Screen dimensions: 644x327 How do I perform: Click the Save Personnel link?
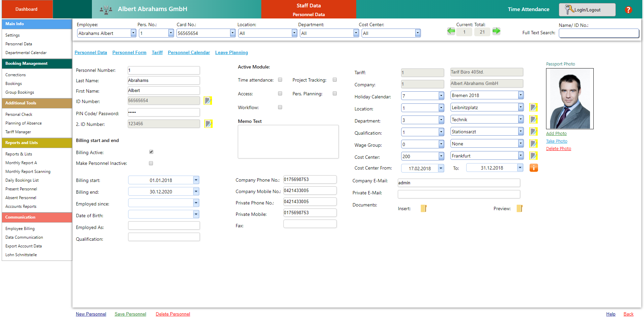click(x=130, y=314)
